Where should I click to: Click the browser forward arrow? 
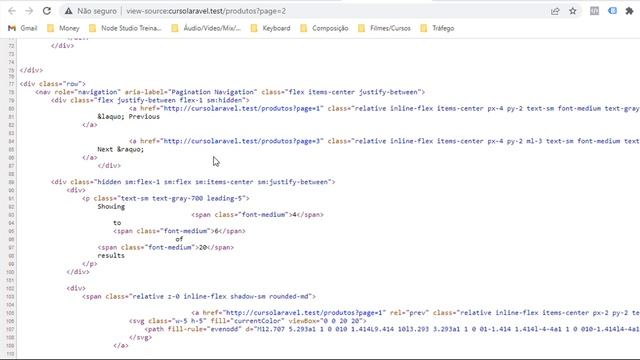(29, 11)
